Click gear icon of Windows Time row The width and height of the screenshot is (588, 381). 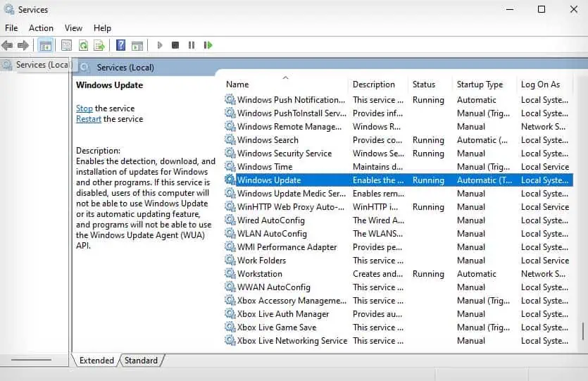[x=230, y=166]
